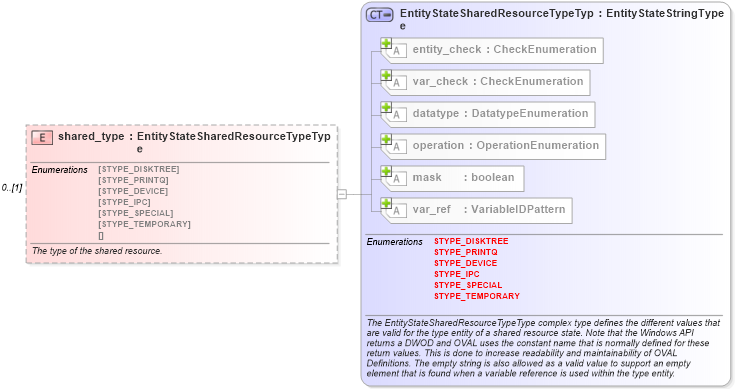Screen dimensions: 735x389
Task: Click the A icon beside mask
Action: coord(397,179)
